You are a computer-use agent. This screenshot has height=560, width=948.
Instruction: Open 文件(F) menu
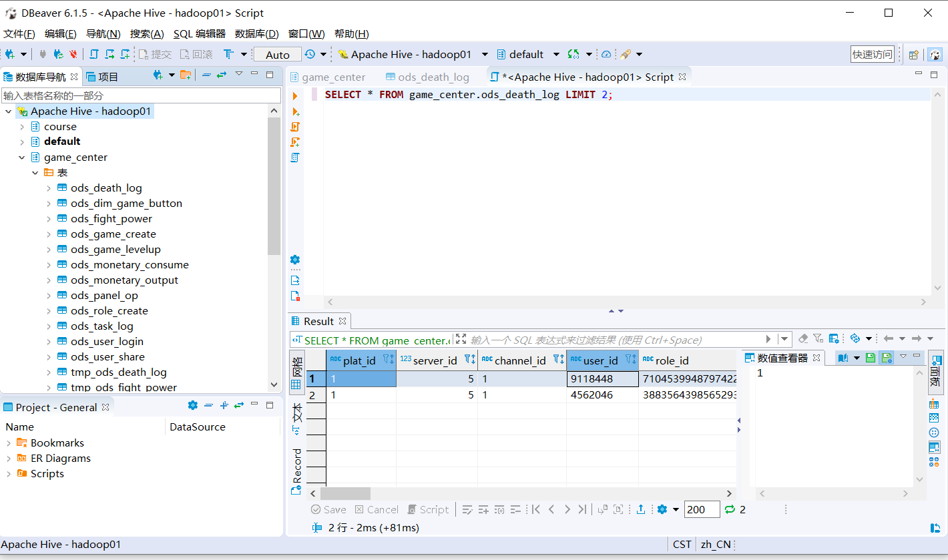click(x=19, y=34)
